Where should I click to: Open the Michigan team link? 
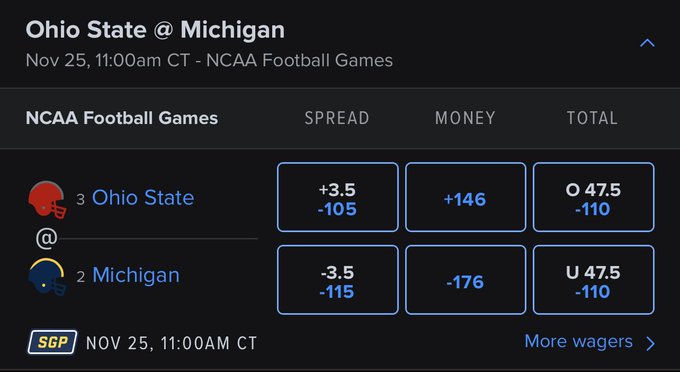pos(136,275)
